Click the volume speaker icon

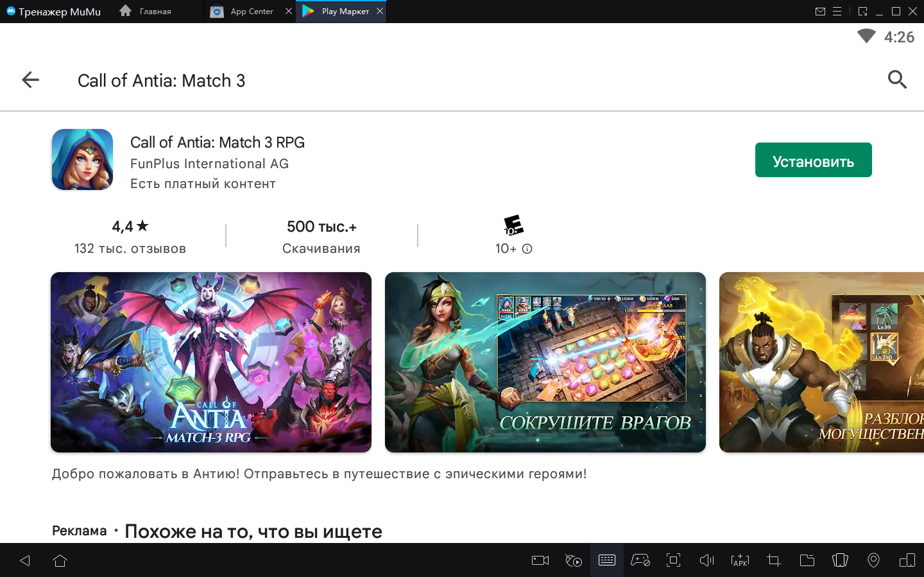706,560
